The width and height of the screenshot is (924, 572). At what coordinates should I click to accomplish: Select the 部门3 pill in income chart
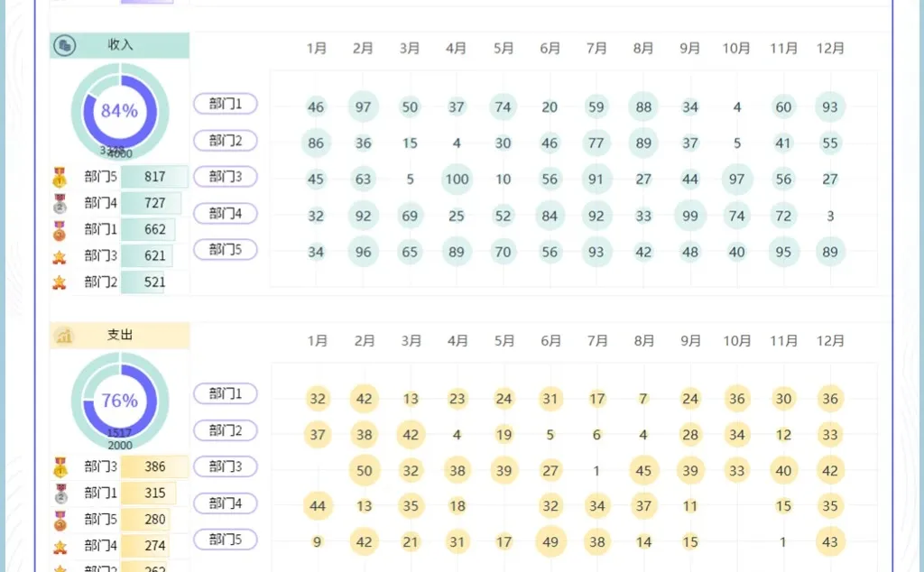(226, 176)
